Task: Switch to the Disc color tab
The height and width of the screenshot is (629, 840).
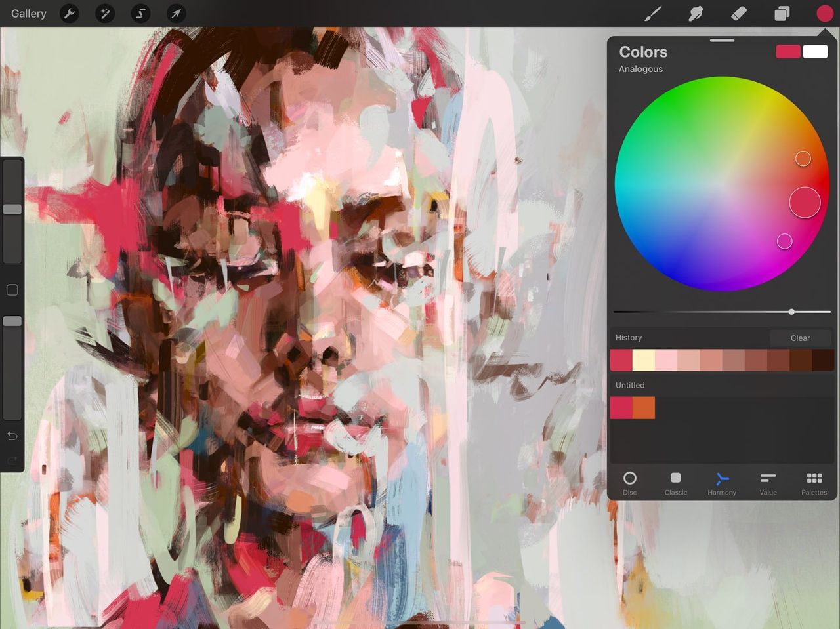Action: tap(629, 483)
